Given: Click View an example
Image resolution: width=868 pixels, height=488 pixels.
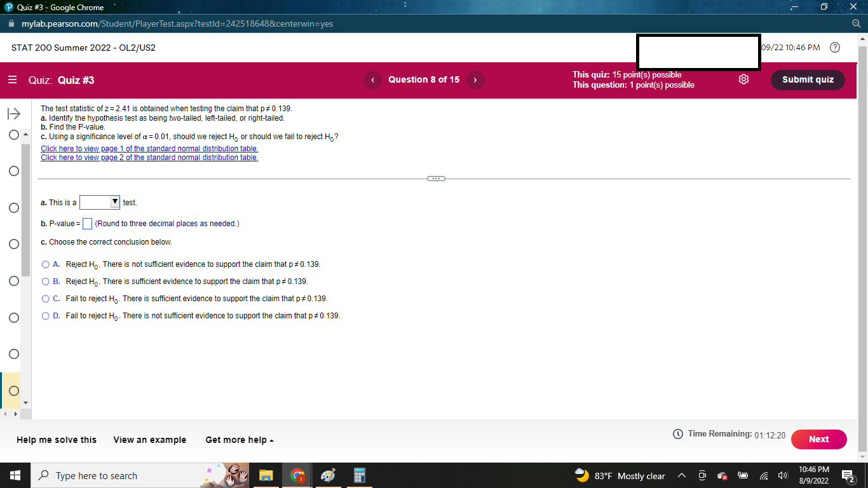Looking at the screenshot, I should point(150,440).
